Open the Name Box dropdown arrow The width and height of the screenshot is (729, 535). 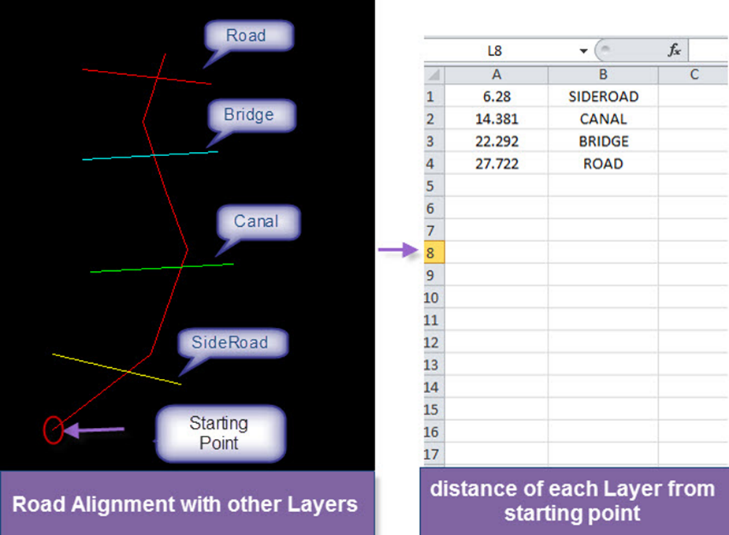pos(584,50)
